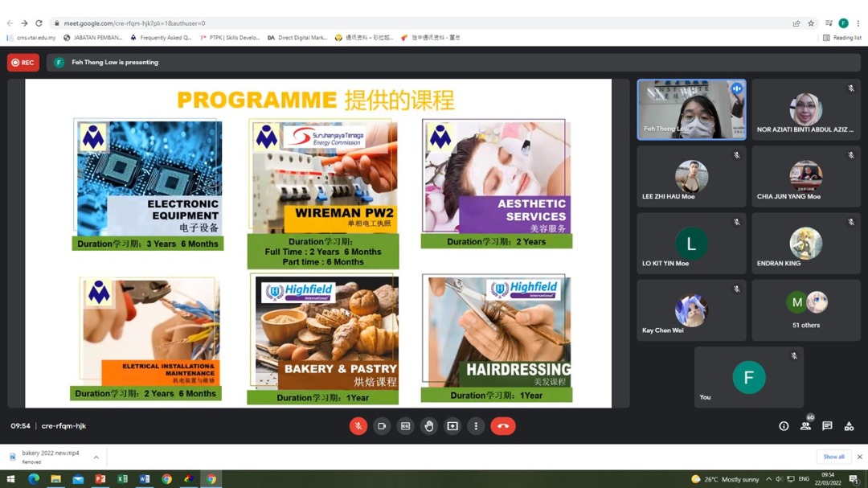Viewport: 868px width, 488px height.
Task: Open PowerPoint from the taskbar
Action: point(100,479)
